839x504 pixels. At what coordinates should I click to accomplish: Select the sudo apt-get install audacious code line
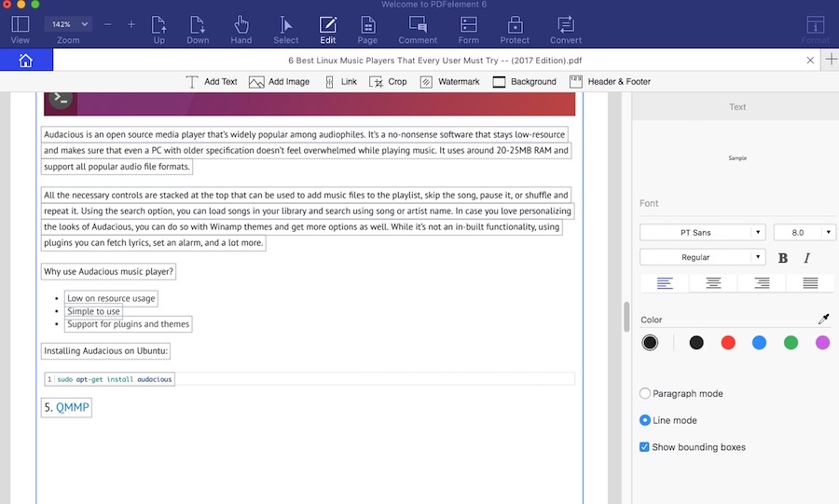[x=110, y=379]
